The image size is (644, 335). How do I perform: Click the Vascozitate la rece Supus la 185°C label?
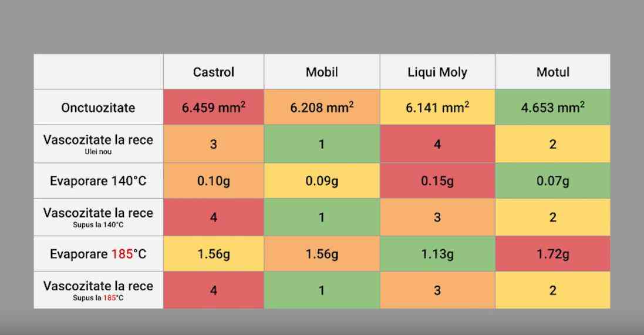tap(98, 290)
